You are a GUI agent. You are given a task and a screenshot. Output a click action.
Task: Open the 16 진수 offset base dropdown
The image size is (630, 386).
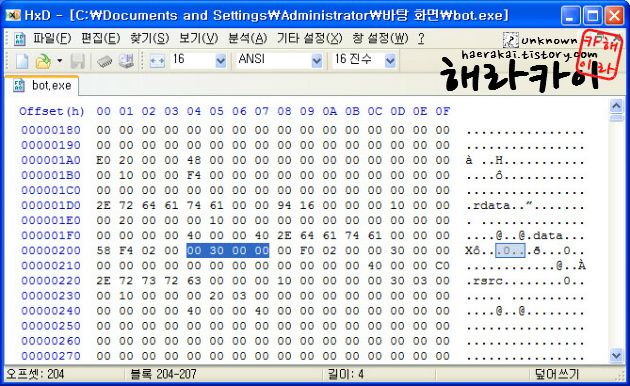click(x=390, y=61)
